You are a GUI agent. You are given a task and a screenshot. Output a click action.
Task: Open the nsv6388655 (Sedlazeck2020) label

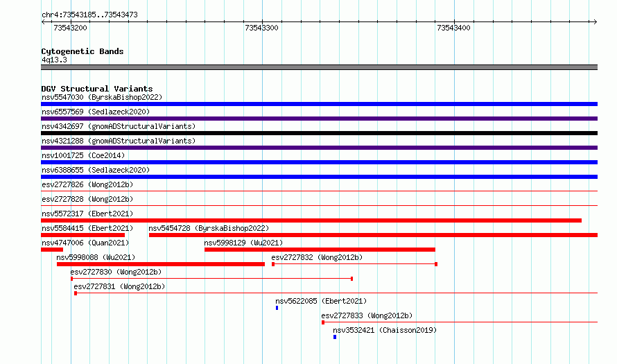point(96,170)
